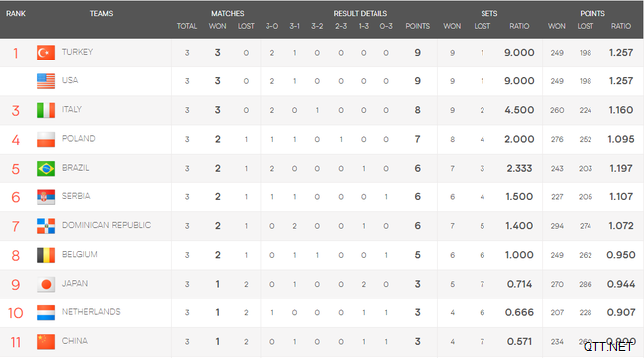644x358 pixels.
Task: Click the China flag icon
Action: [46, 341]
